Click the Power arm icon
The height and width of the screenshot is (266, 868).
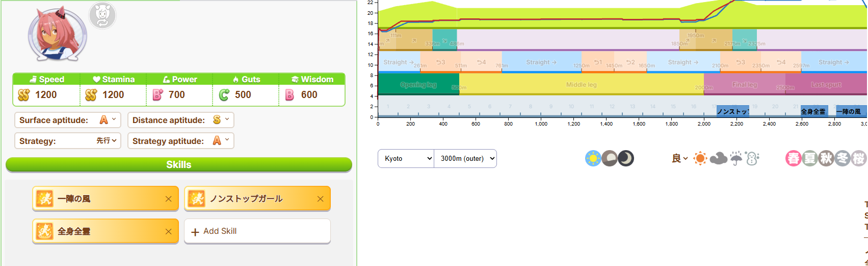point(166,79)
